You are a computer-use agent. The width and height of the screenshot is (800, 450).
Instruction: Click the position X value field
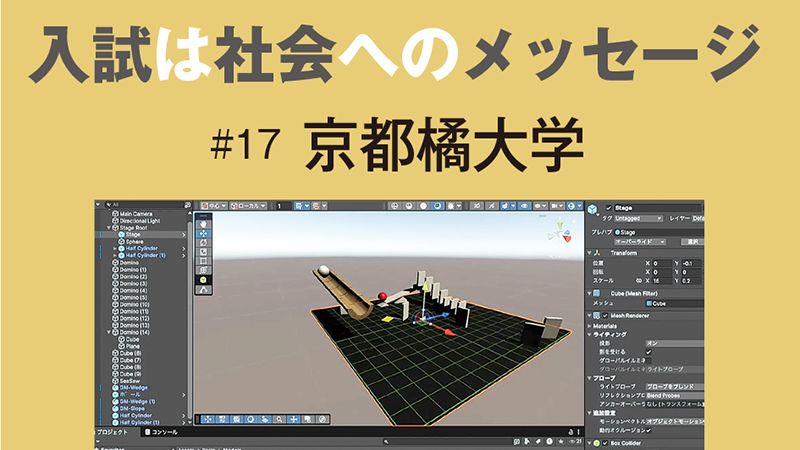(662, 264)
